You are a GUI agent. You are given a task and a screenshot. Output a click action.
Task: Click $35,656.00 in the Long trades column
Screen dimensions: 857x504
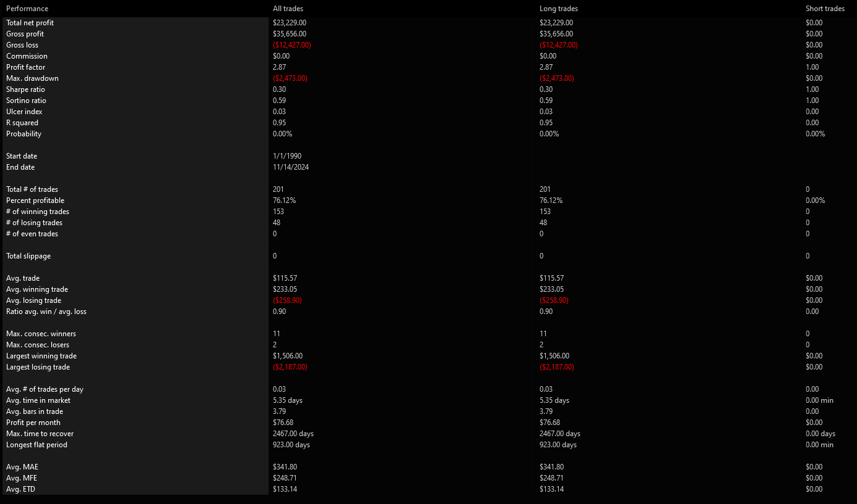pyautogui.click(x=556, y=34)
